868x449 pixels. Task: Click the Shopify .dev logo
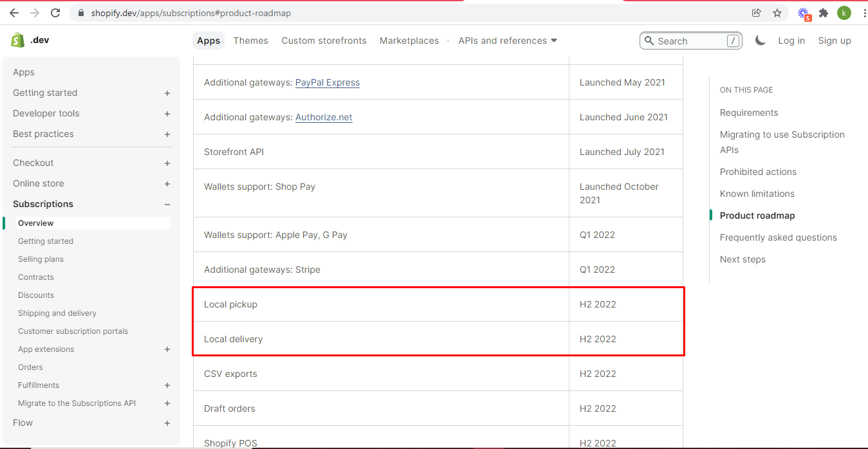tap(29, 41)
